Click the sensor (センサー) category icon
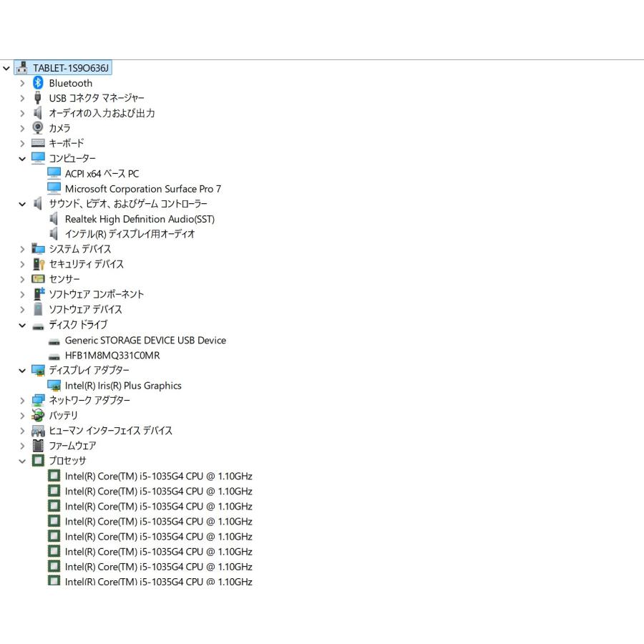This screenshot has height=644, width=644. pos(38,279)
